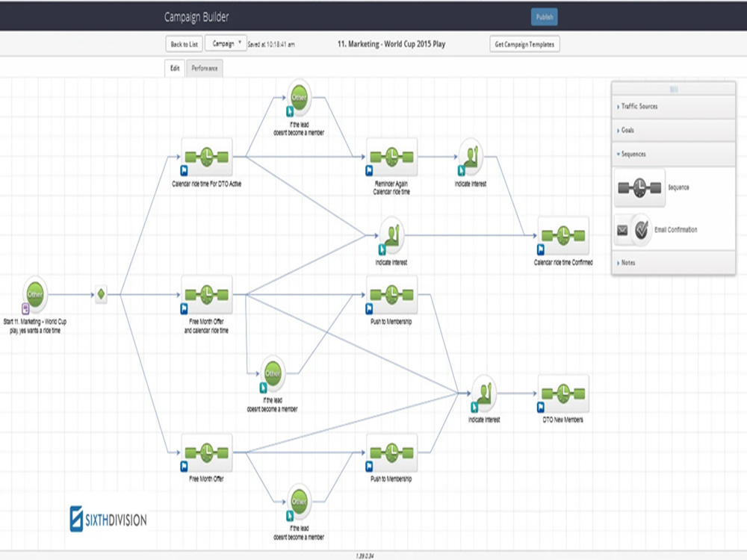Open the Campaign dropdown menu
The height and width of the screenshot is (560, 747).
coord(226,43)
